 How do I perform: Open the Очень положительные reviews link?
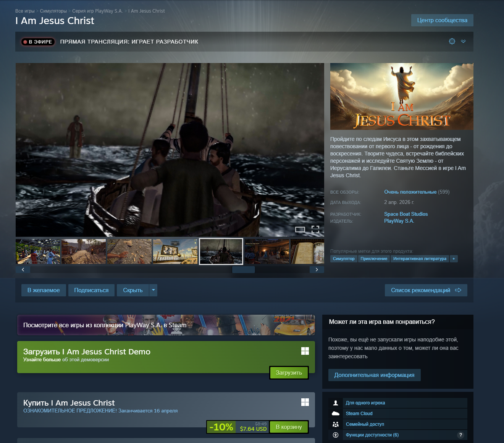(x=410, y=192)
